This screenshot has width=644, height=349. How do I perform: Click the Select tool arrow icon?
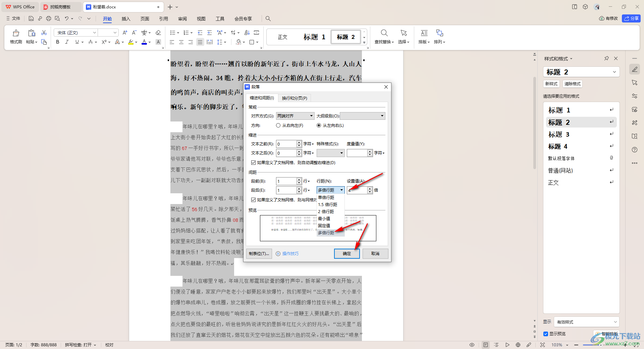404,33
